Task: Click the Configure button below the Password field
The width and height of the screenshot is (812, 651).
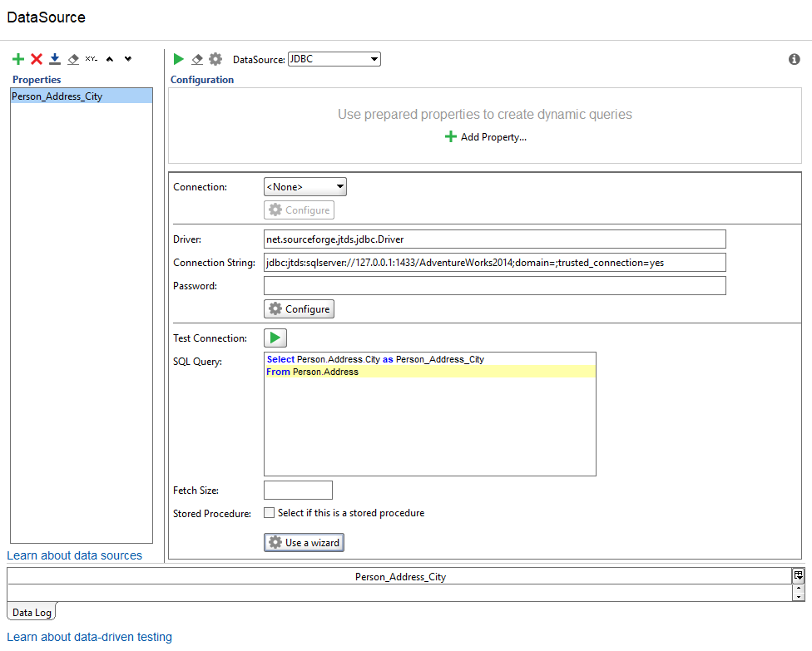Action: (299, 309)
